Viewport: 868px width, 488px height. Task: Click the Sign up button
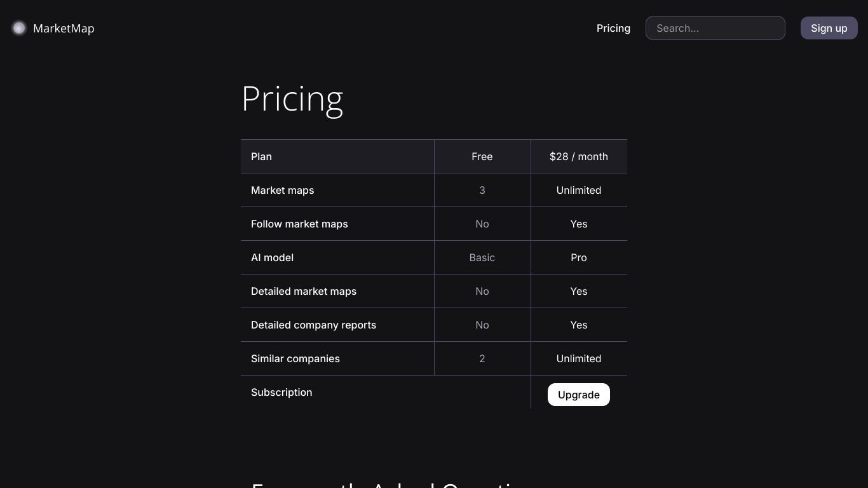tap(829, 28)
